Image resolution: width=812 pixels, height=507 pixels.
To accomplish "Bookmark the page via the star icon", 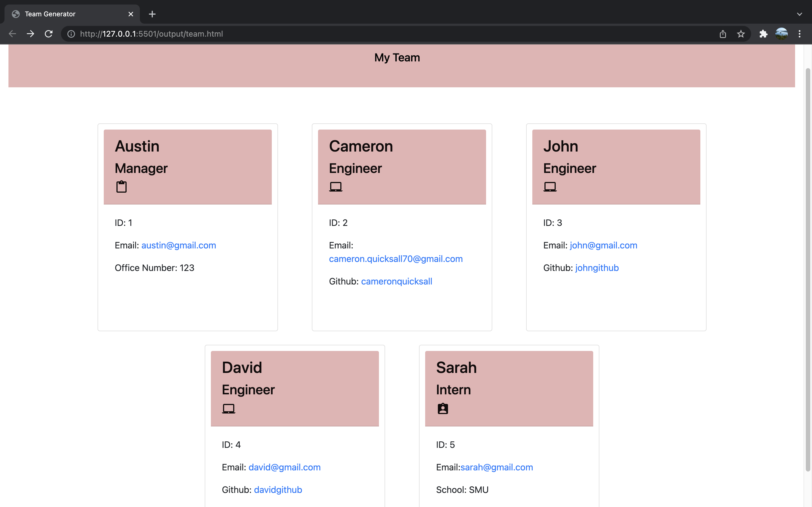I will pos(741,34).
